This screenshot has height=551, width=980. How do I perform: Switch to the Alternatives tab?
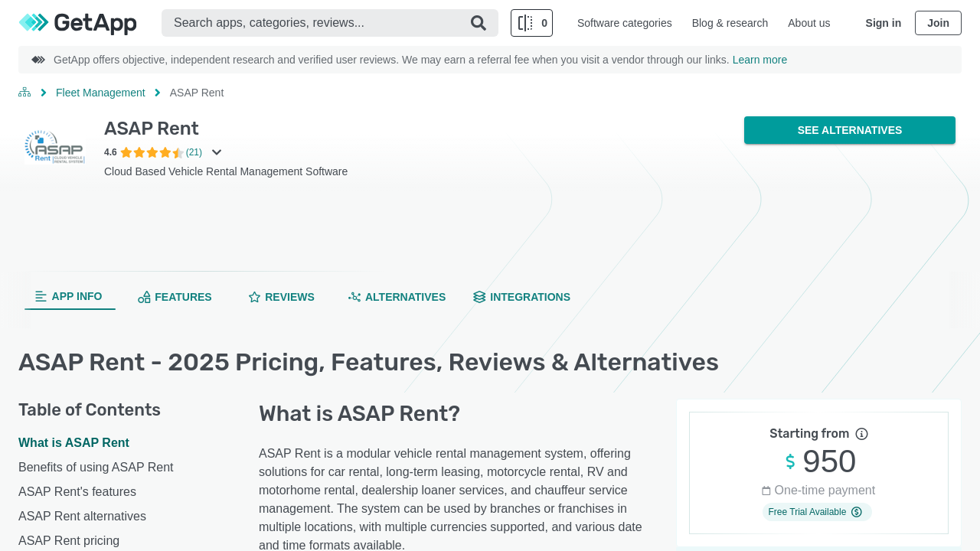397,297
